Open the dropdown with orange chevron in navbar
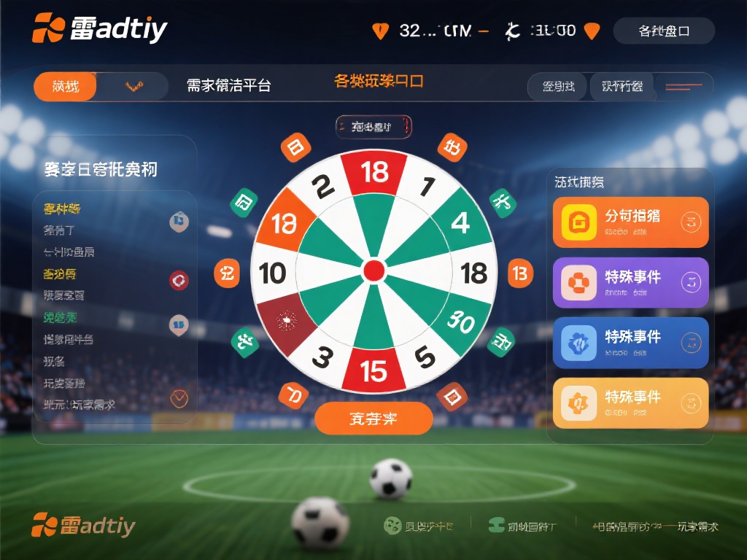 (x=134, y=86)
